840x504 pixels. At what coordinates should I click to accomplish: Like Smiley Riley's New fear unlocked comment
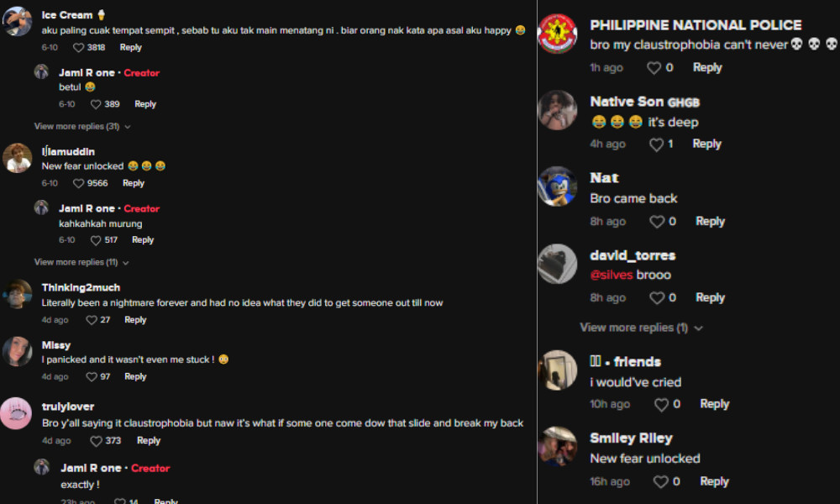660,482
